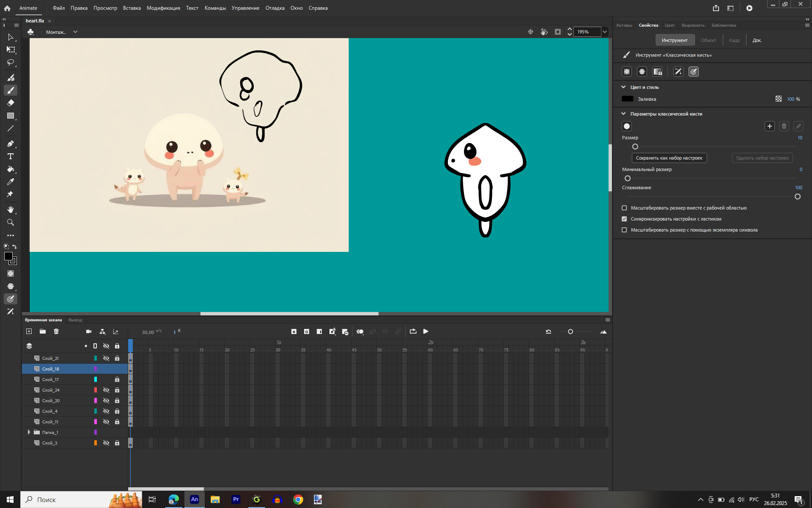Click the new layer icon in timeline
812x508 pixels.
[29, 331]
